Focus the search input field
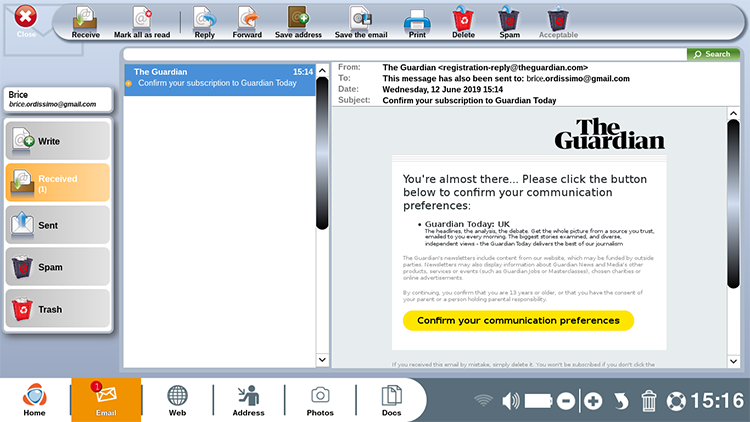 pyautogui.click(x=405, y=54)
